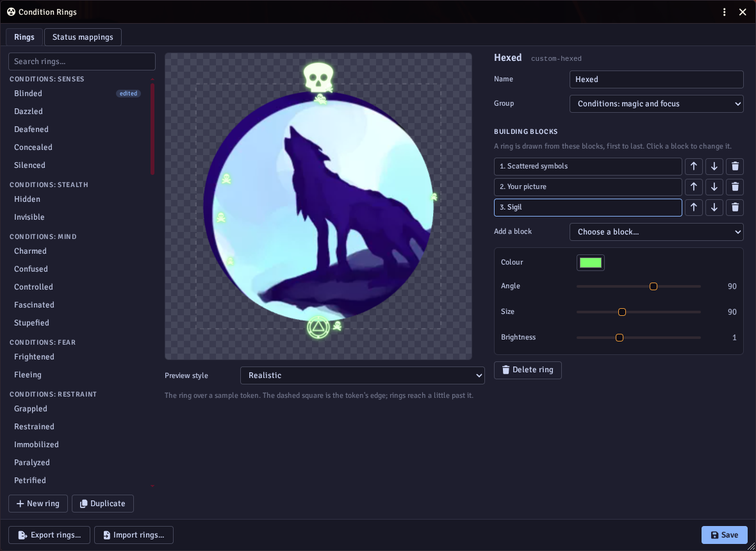Viewport: 756px width, 551px height.
Task: Click the Search rings field
Action: pos(82,62)
